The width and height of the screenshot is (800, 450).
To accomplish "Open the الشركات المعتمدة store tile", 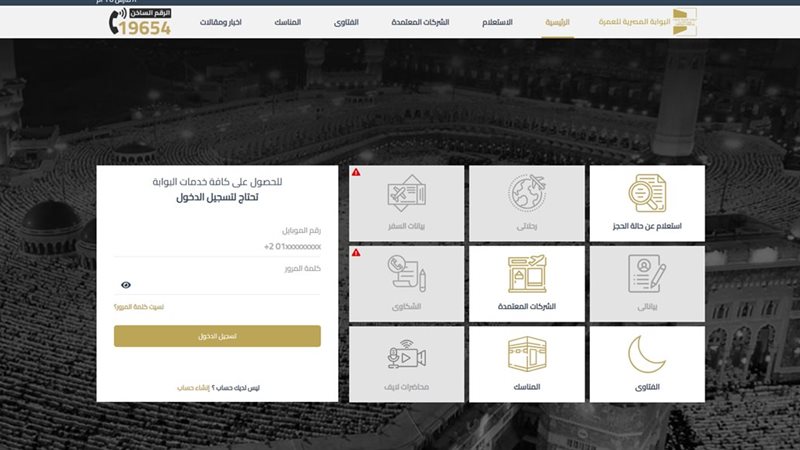I will [x=527, y=284].
